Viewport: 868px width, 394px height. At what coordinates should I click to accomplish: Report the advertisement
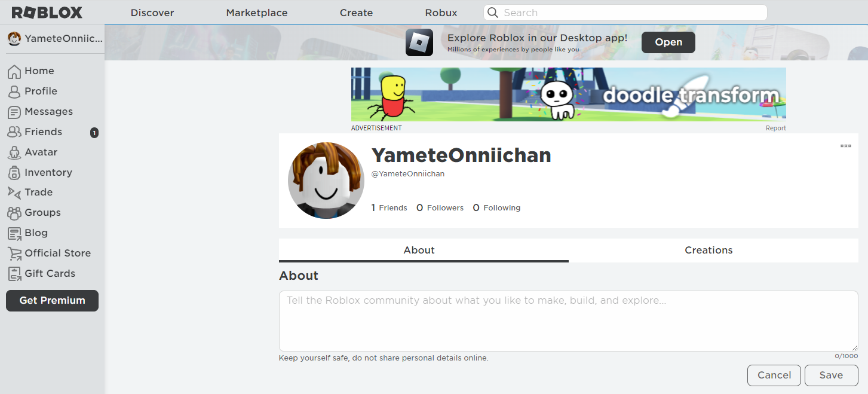pyautogui.click(x=776, y=129)
